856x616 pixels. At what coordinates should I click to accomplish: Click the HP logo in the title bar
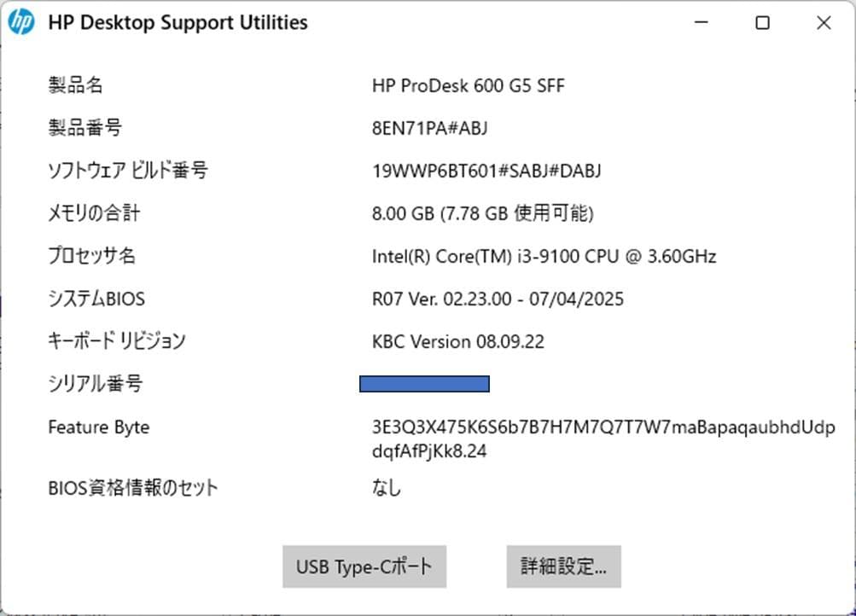20,21
